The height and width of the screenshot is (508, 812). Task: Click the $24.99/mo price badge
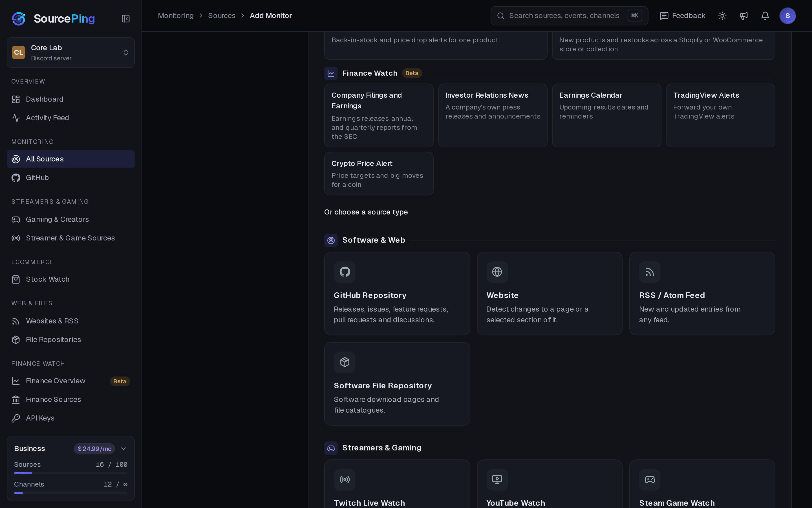coord(94,449)
